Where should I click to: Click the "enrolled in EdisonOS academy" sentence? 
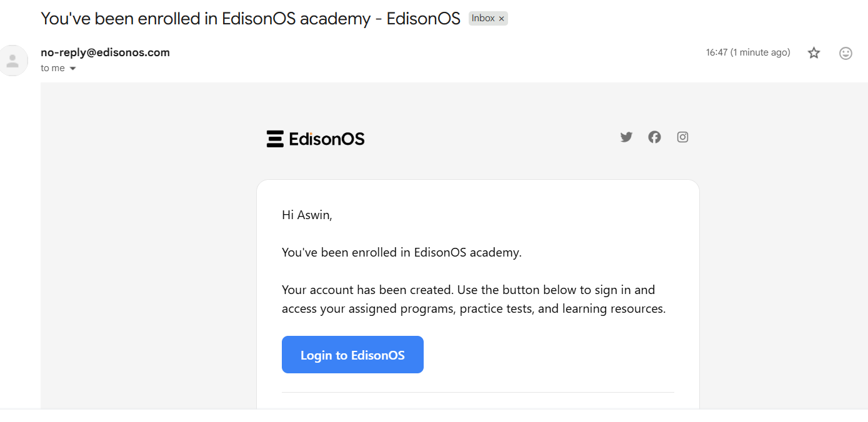coord(401,253)
